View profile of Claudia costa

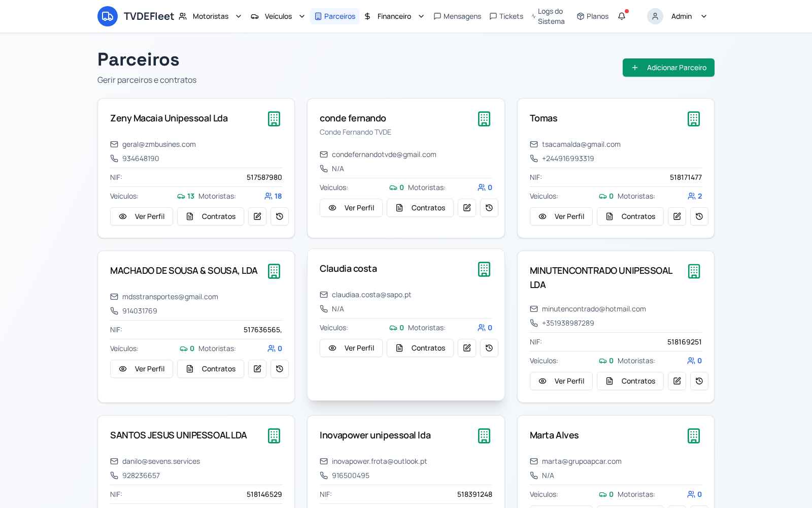(x=351, y=348)
